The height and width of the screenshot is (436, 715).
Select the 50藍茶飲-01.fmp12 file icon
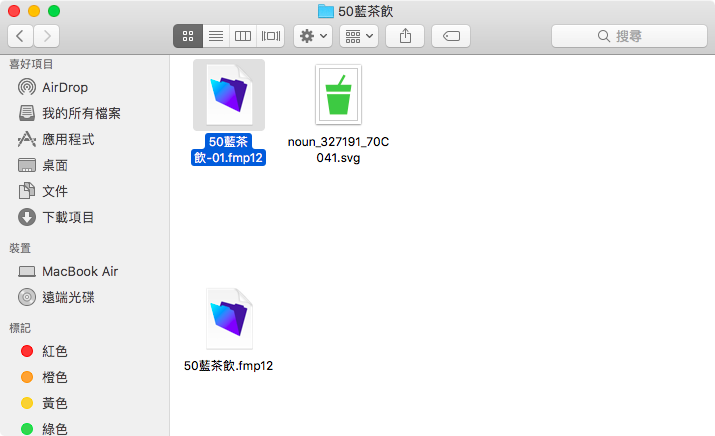(229, 95)
